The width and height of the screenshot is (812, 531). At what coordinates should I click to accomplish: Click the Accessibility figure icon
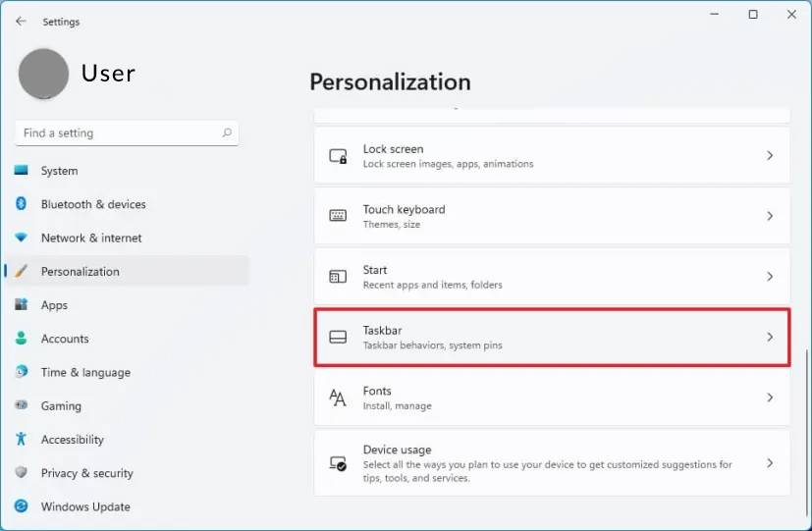click(x=22, y=439)
